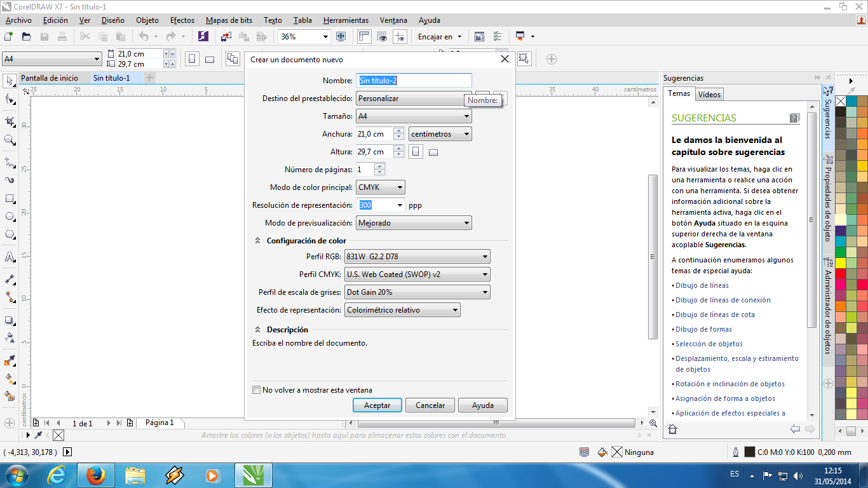
Task: Select the Crop tool
Action: (x=10, y=121)
